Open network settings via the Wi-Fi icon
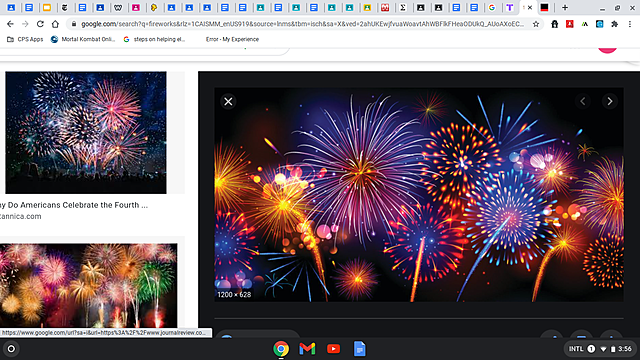The width and height of the screenshot is (640, 360). (x=604, y=349)
